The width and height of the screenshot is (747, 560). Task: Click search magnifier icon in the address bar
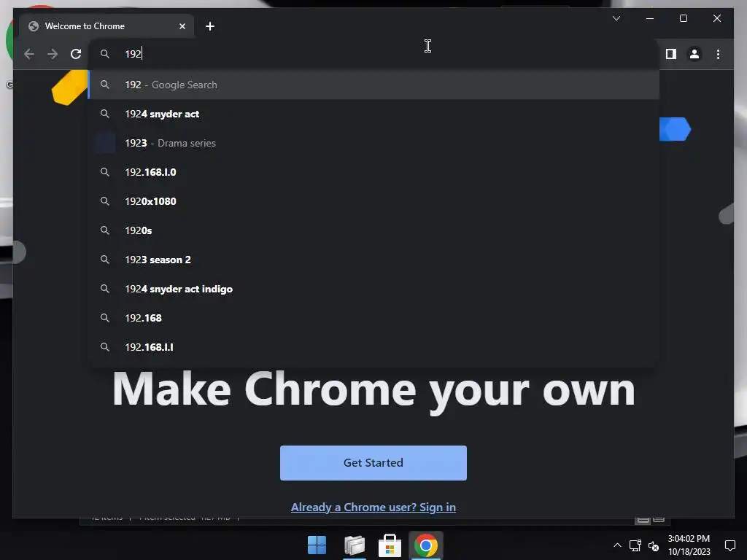click(x=105, y=54)
